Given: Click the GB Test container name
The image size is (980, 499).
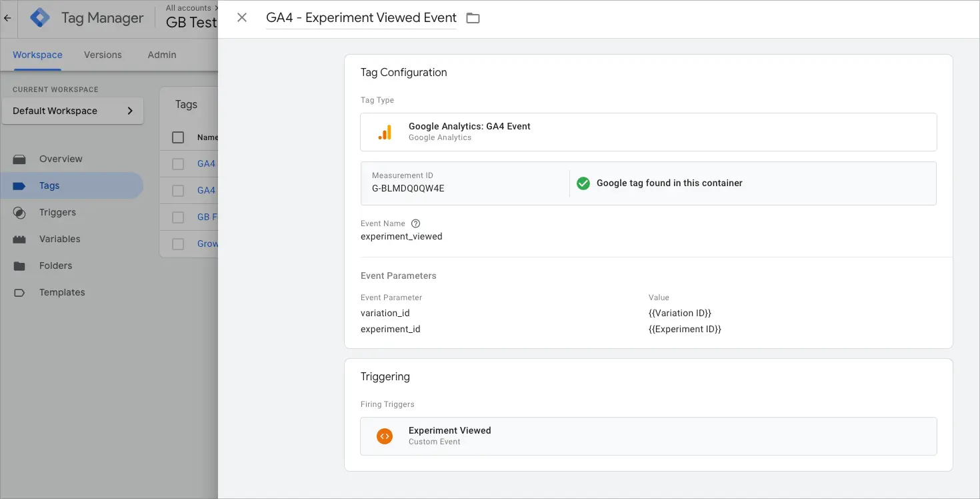Looking at the screenshot, I should point(192,22).
